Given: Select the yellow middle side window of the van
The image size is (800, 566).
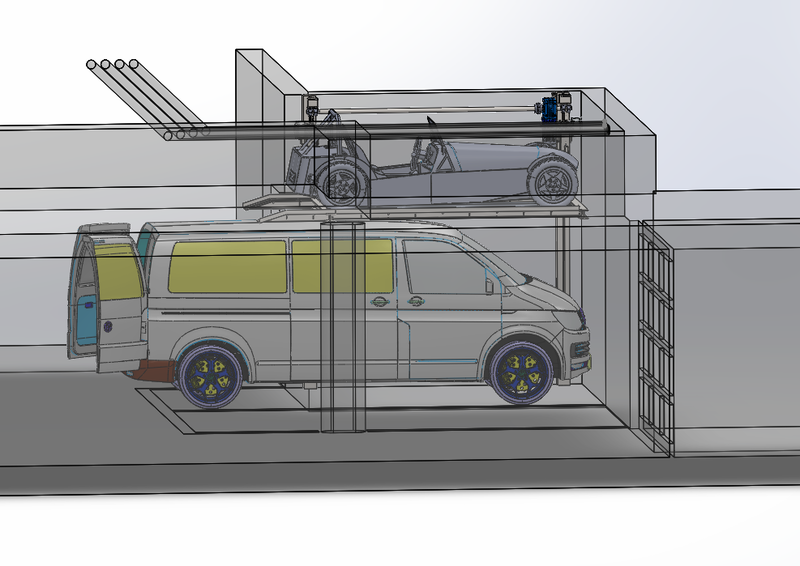Looking at the screenshot, I should click(x=342, y=265).
